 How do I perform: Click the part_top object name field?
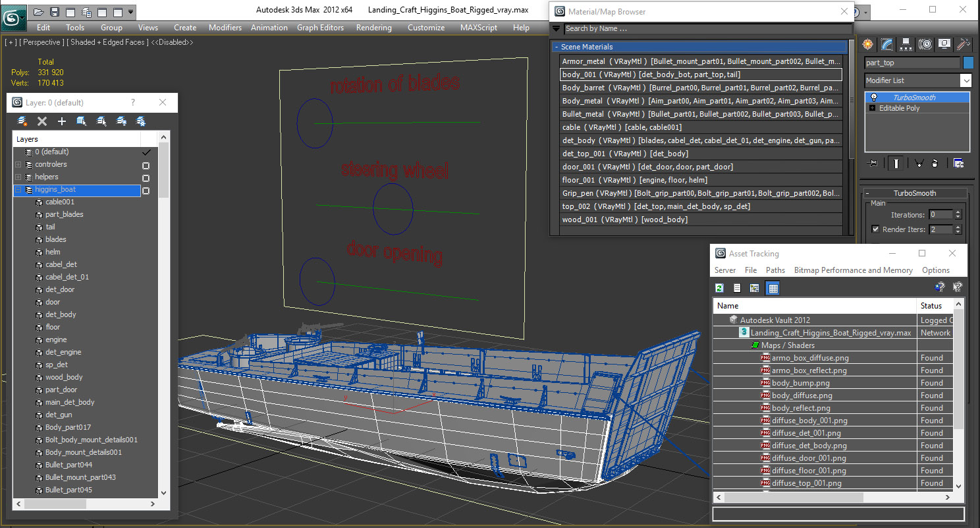pyautogui.click(x=912, y=63)
